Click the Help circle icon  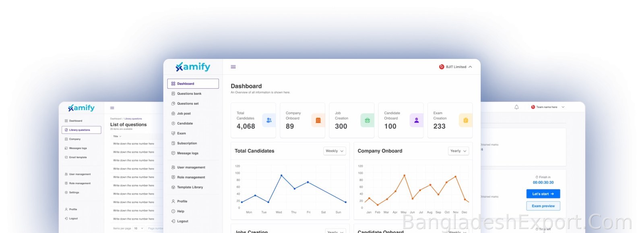pos(173,211)
